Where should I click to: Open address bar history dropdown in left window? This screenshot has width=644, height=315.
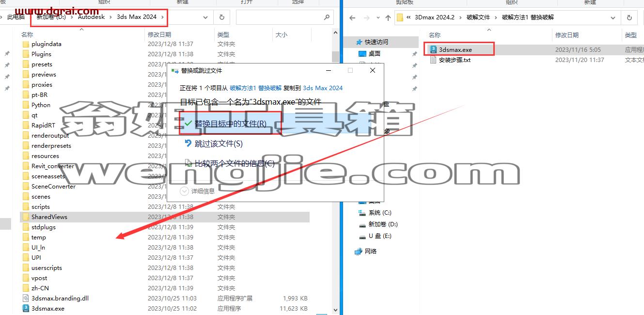pos(206,17)
